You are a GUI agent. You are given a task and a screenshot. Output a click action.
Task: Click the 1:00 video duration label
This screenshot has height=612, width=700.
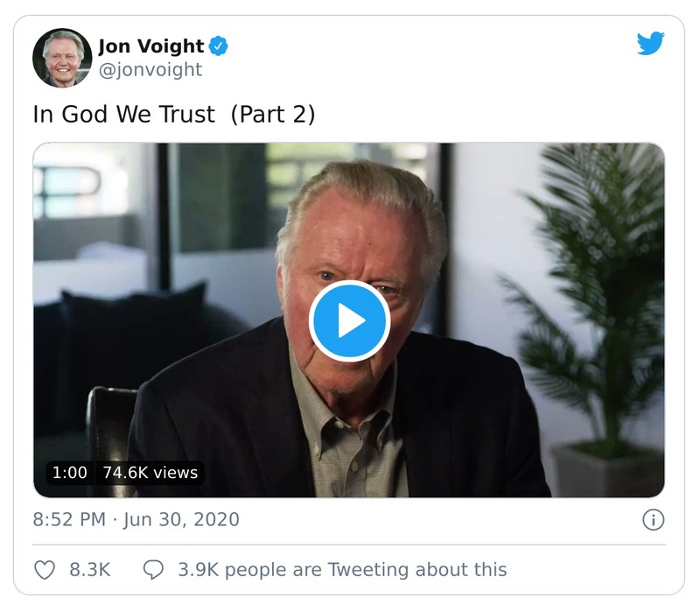[x=70, y=473]
